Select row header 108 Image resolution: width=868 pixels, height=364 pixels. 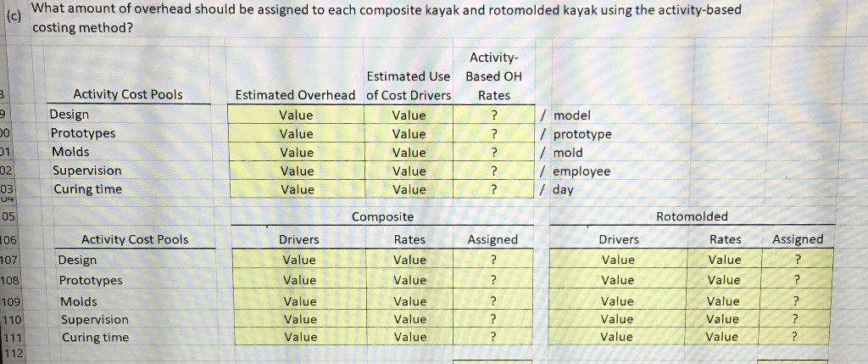tap(9, 280)
